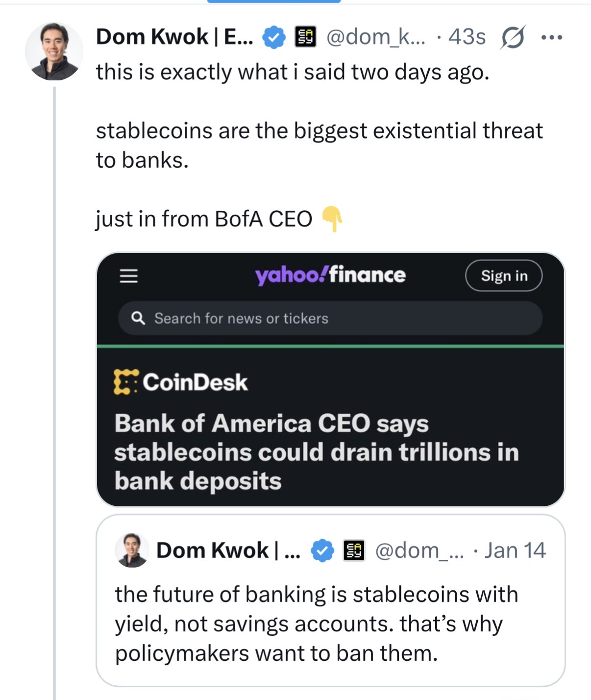The image size is (591, 700).
Task: Click the Grok slashed-circle icon
Action: tap(513, 37)
